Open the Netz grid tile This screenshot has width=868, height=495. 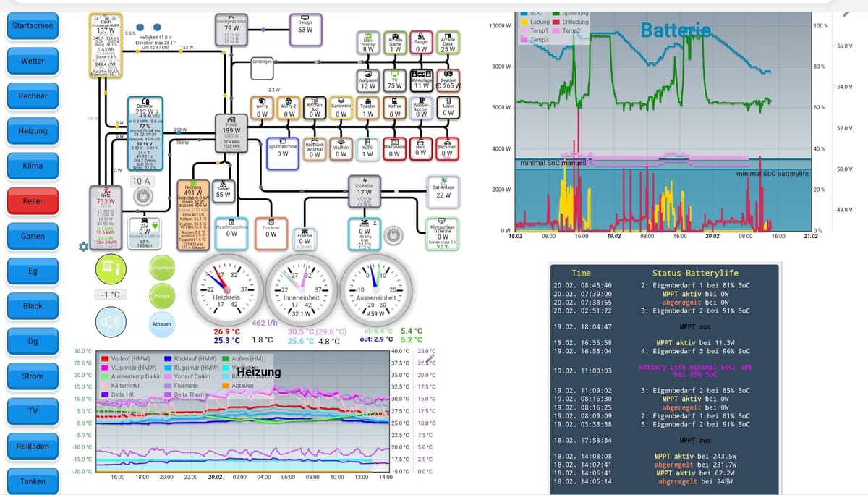coord(106,217)
